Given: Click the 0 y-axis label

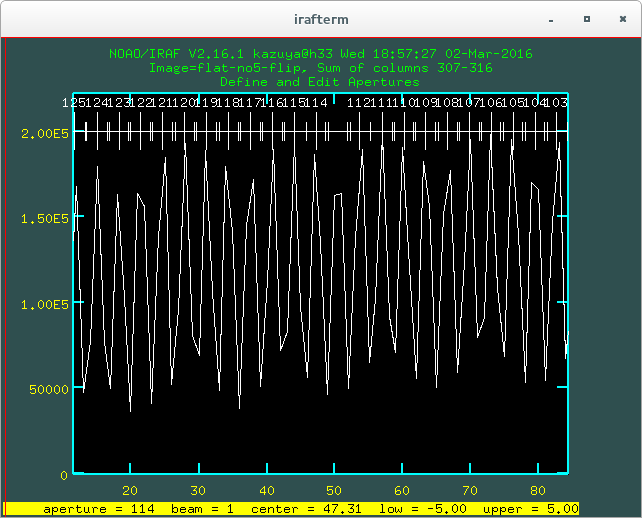Looking at the screenshot, I should pos(64,475).
